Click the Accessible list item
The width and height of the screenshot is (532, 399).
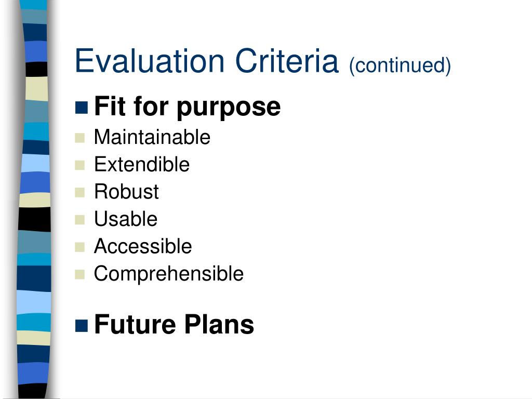(x=143, y=246)
